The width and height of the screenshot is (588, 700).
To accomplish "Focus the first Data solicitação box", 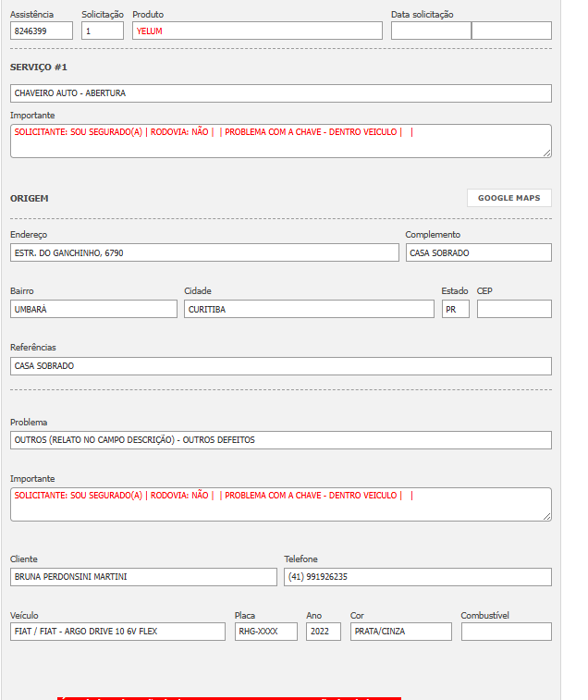I will (431, 31).
